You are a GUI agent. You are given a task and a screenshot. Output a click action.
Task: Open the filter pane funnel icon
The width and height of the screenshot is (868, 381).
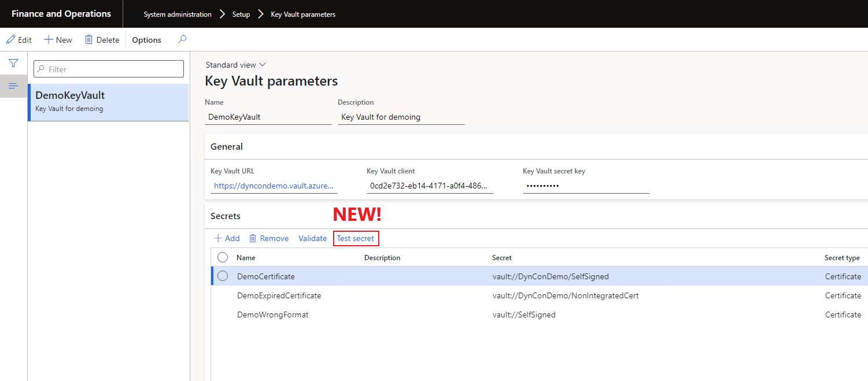pyautogui.click(x=13, y=63)
